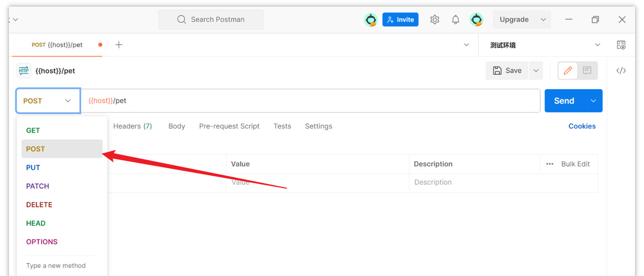Click the Invite button
644x276 pixels.
coord(400,20)
